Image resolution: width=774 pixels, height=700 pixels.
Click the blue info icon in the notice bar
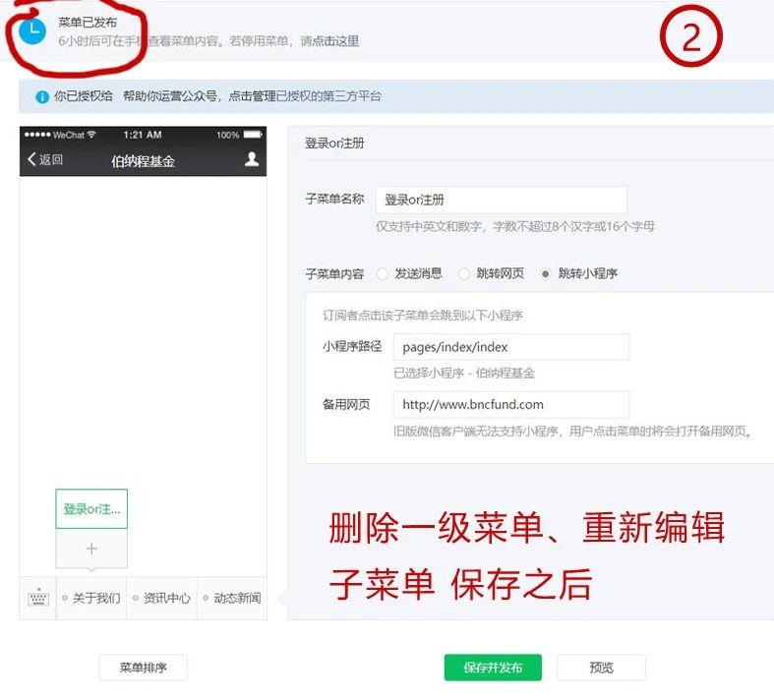coord(42,96)
